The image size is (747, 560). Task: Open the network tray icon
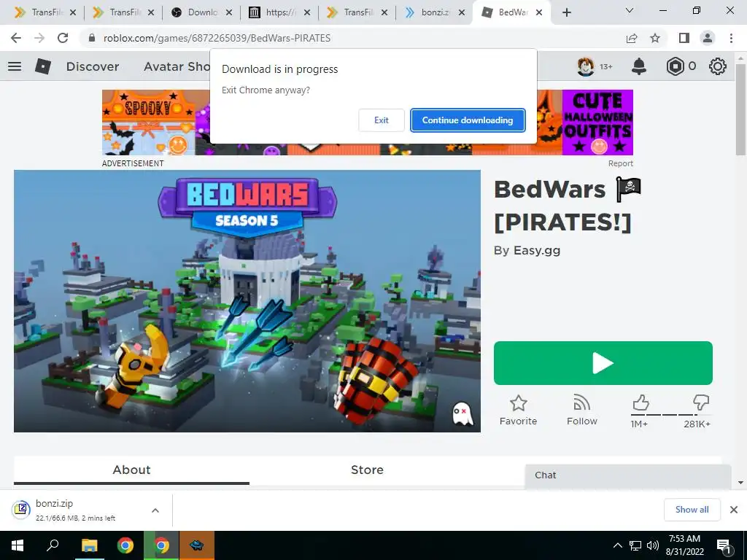coord(635,545)
